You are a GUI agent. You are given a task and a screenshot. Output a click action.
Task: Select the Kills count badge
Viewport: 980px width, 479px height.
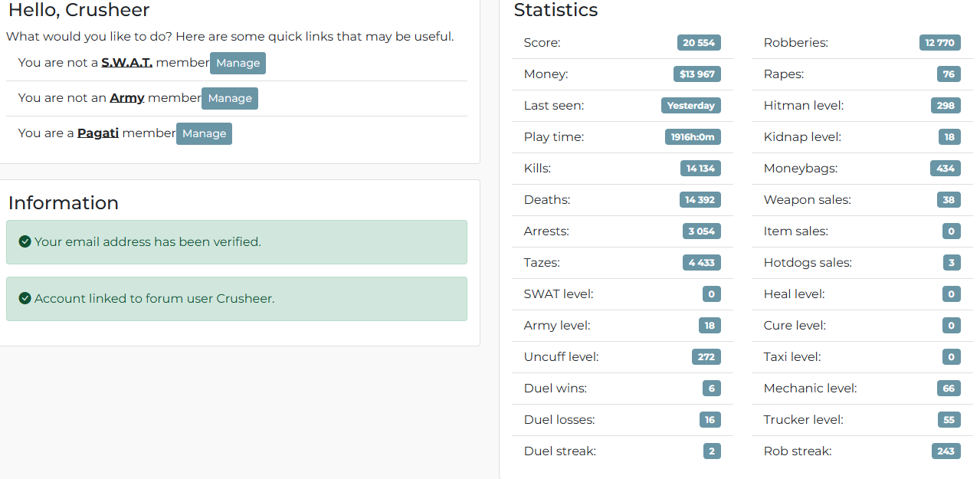click(x=700, y=169)
